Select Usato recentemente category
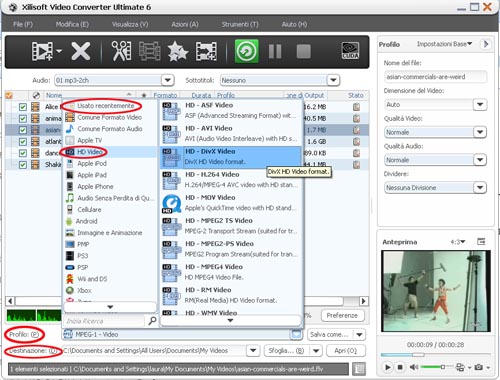This screenshot has width=500, height=380. point(109,106)
